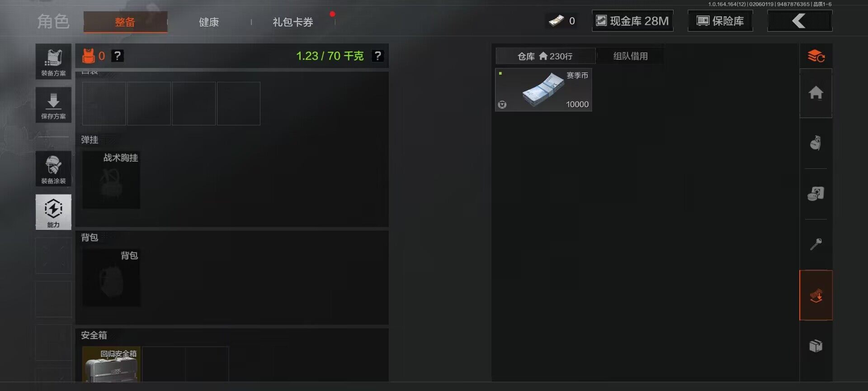The height and width of the screenshot is (391, 868).
Task: Select the box category icon in sidebar
Action: coord(816,346)
